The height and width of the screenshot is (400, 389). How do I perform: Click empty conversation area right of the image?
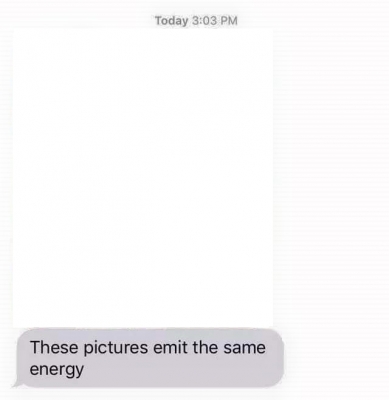(330, 178)
